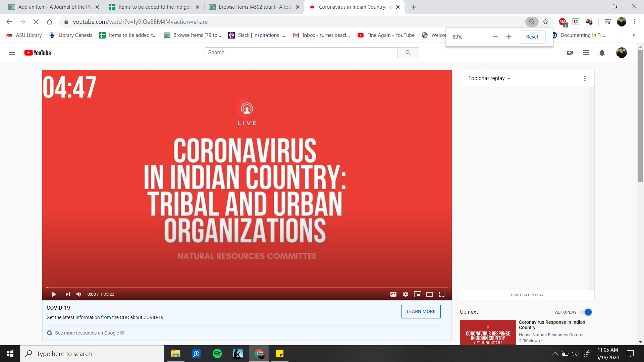Open Fine Again - YouTube bookmark

386,35
